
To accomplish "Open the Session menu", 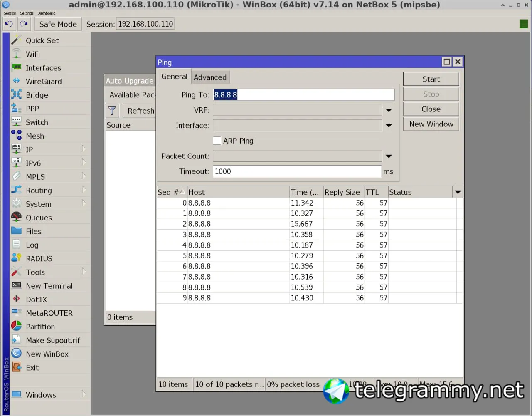I will click(10, 13).
